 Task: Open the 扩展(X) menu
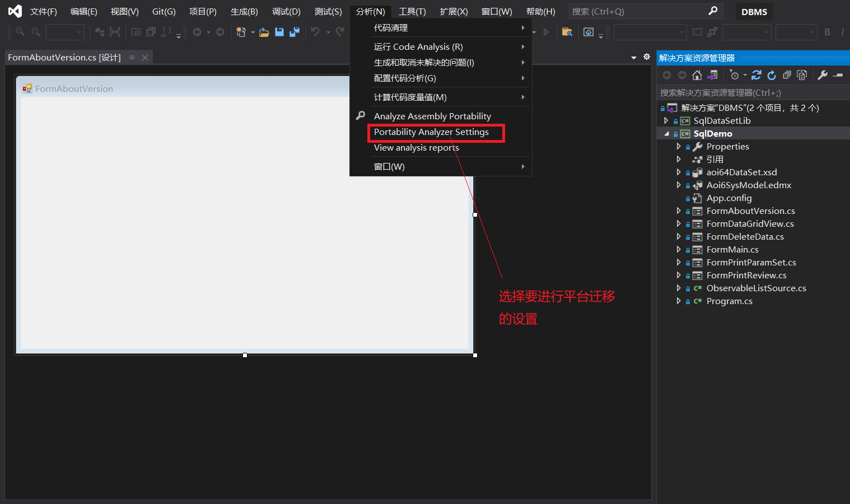point(454,11)
